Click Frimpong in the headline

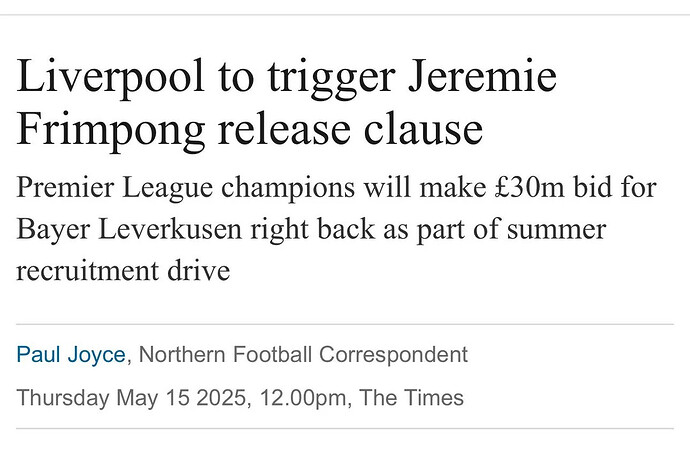110,130
